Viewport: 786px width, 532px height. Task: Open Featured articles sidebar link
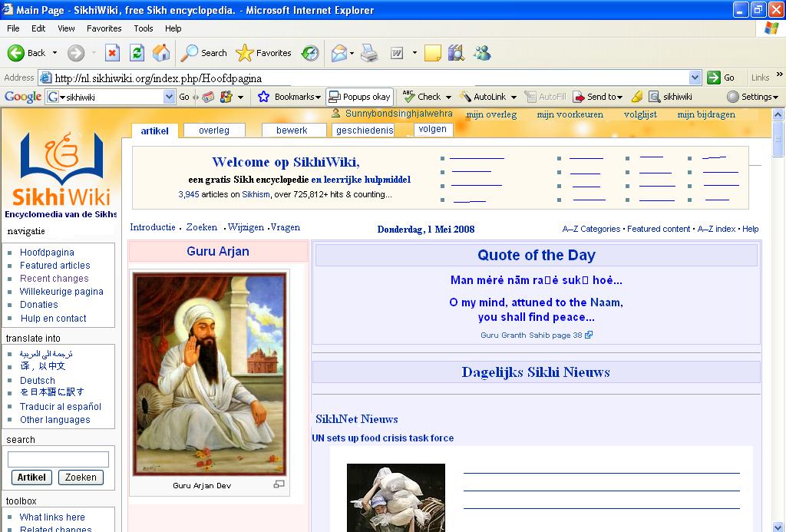55,266
